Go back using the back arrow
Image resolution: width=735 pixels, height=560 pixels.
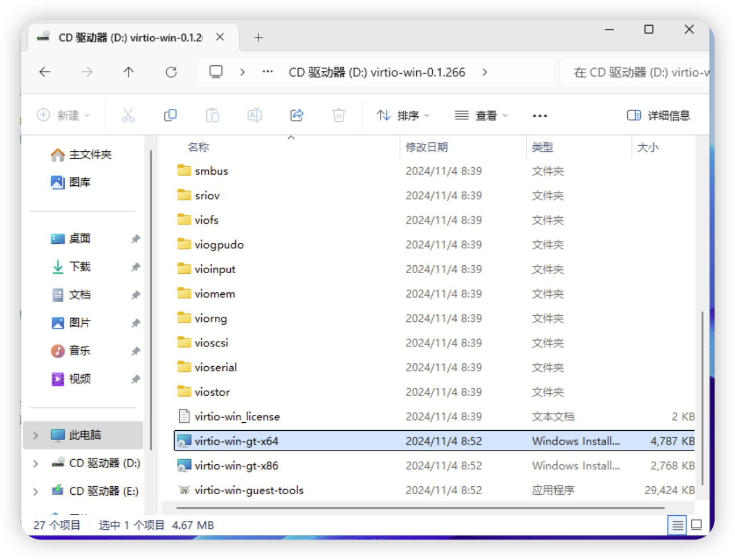pyautogui.click(x=45, y=72)
